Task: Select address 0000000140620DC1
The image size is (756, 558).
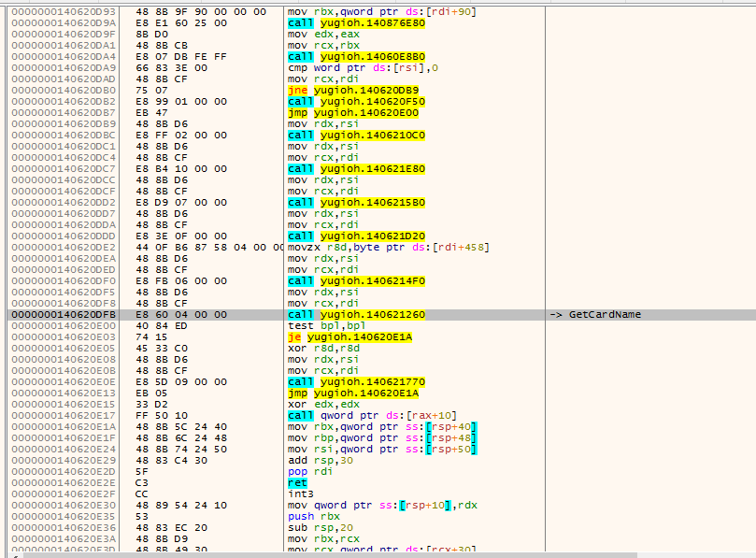Action: (x=64, y=146)
